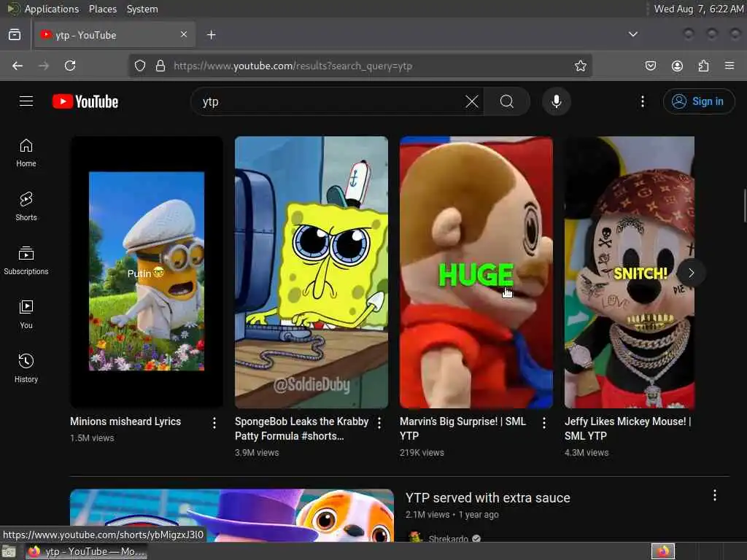Open Marvin's Big Surprise SML YTP title

pyautogui.click(x=462, y=429)
